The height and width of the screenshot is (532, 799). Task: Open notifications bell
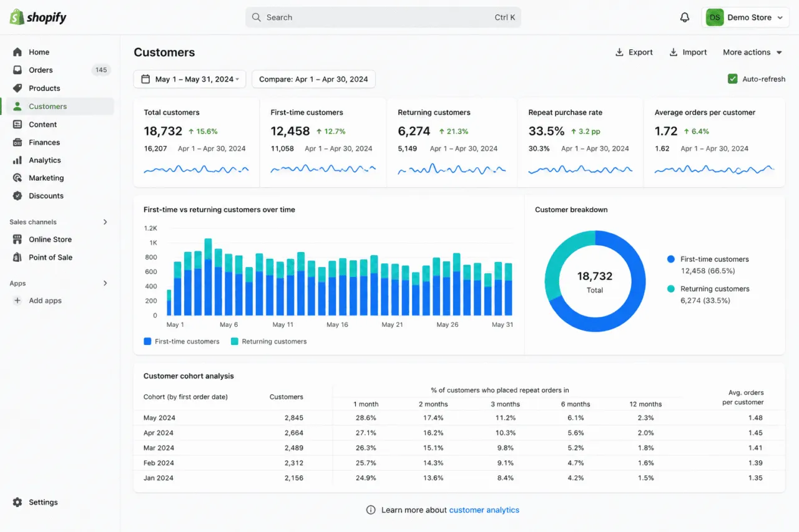click(x=685, y=17)
